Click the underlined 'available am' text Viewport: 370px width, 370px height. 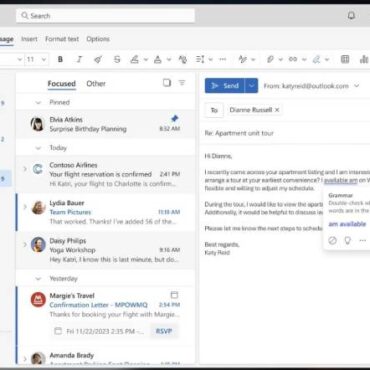coord(341,180)
